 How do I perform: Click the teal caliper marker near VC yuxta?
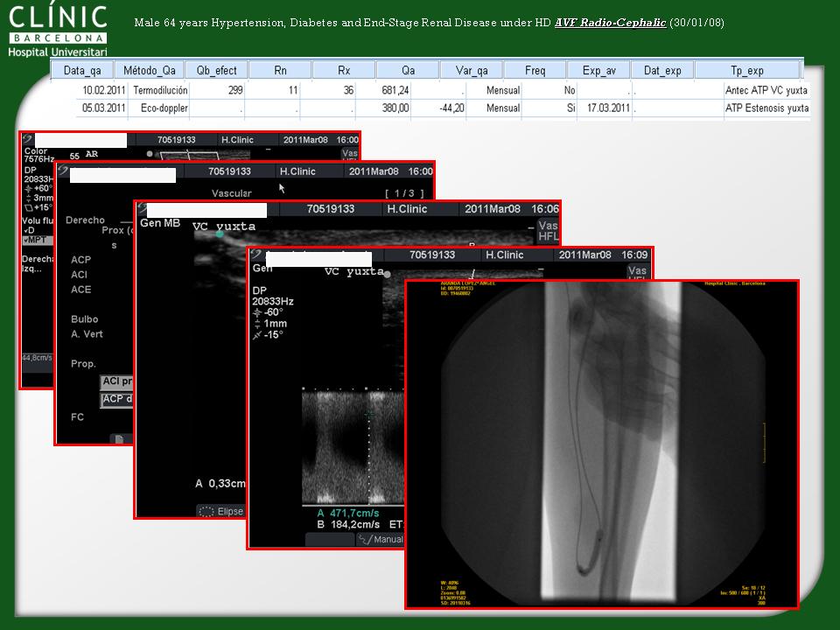[220, 234]
